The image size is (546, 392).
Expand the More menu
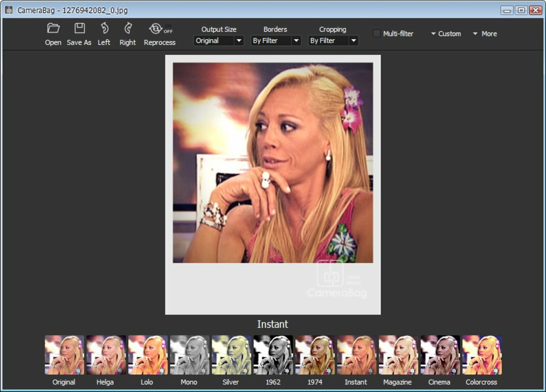[485, 34]
